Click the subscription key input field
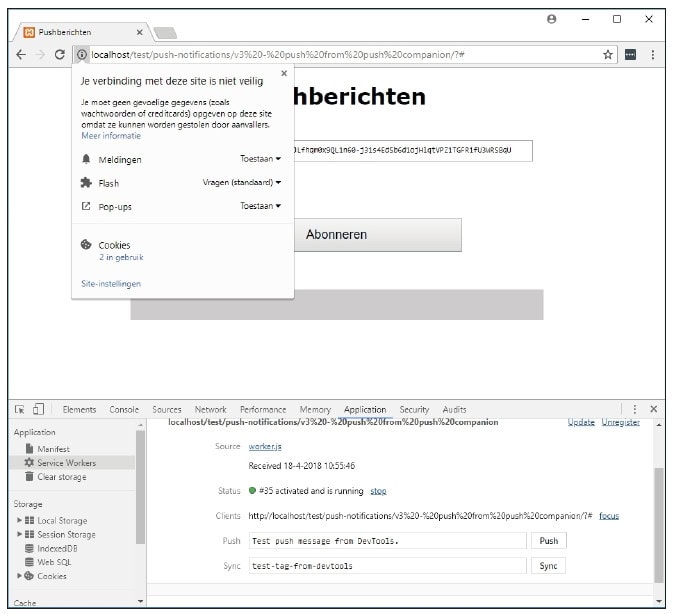673x614 pixels. (x=413, y=151)
